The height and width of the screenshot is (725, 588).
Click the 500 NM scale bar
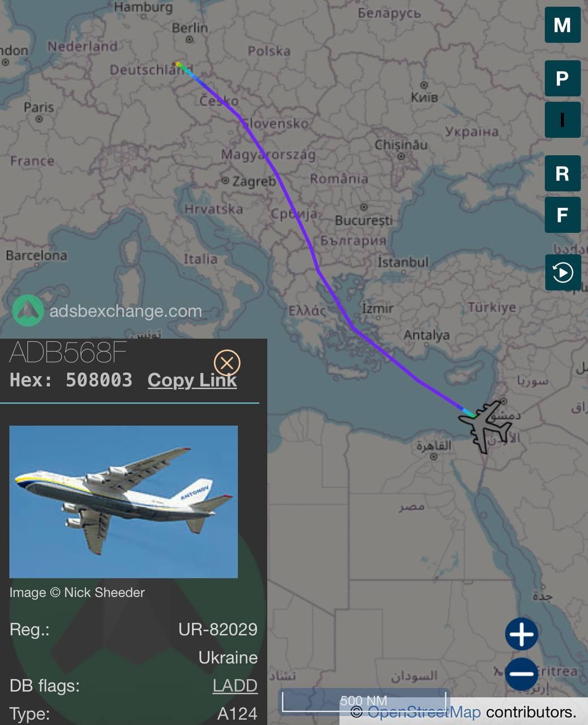pyautogui.click(x=363, y=701)
